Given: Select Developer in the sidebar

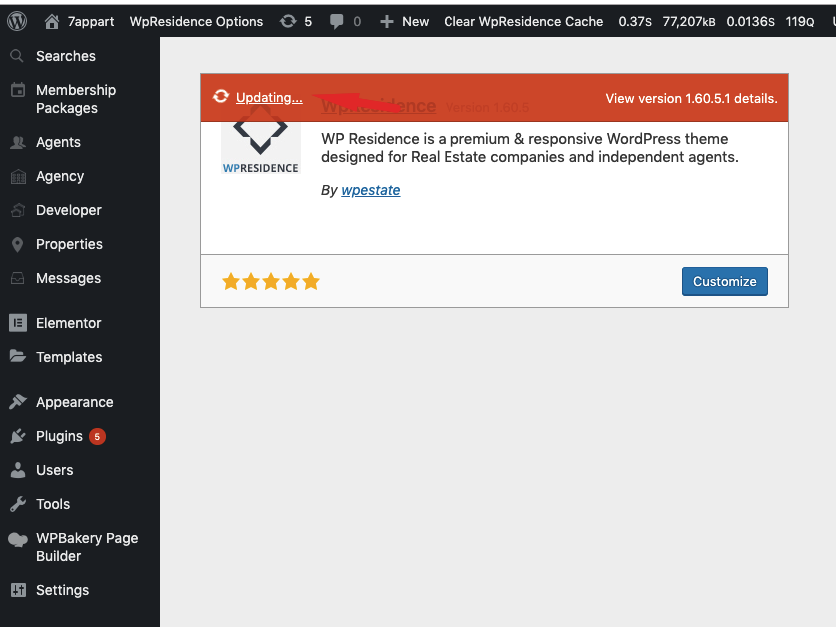Looking at the screenshot, I should [x=69, y=211].
